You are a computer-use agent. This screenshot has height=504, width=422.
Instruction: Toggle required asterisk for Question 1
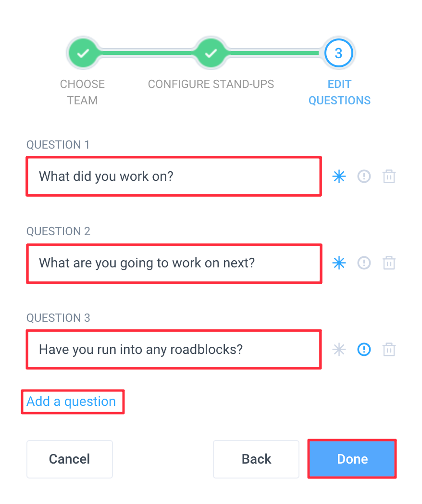pyautogui.click(x=339, y=176)
